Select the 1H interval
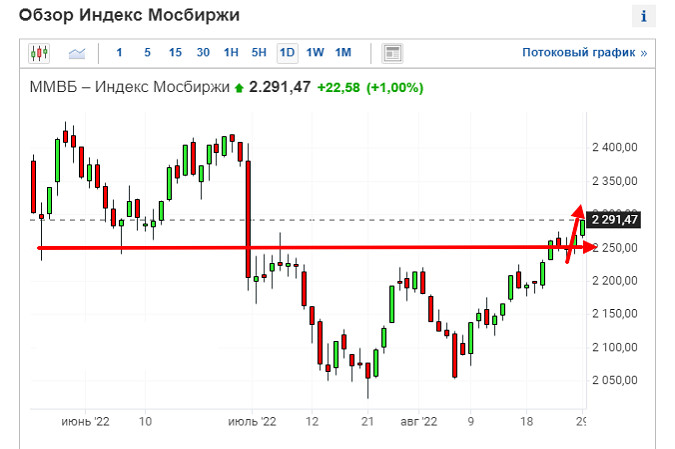 [231, 53]
